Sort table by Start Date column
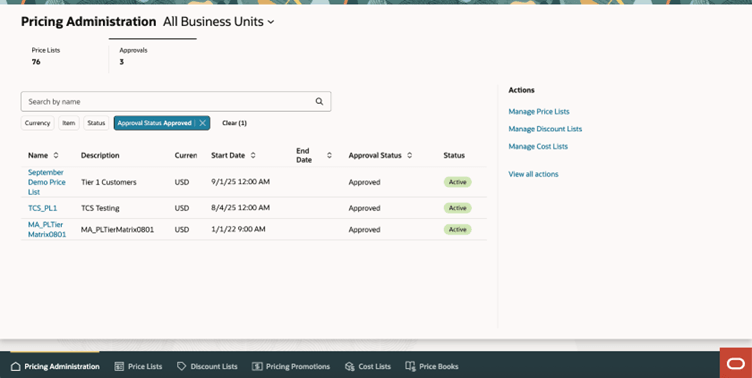Image resolution: width=752 pixels, height=378 pixels. point(253,155)
